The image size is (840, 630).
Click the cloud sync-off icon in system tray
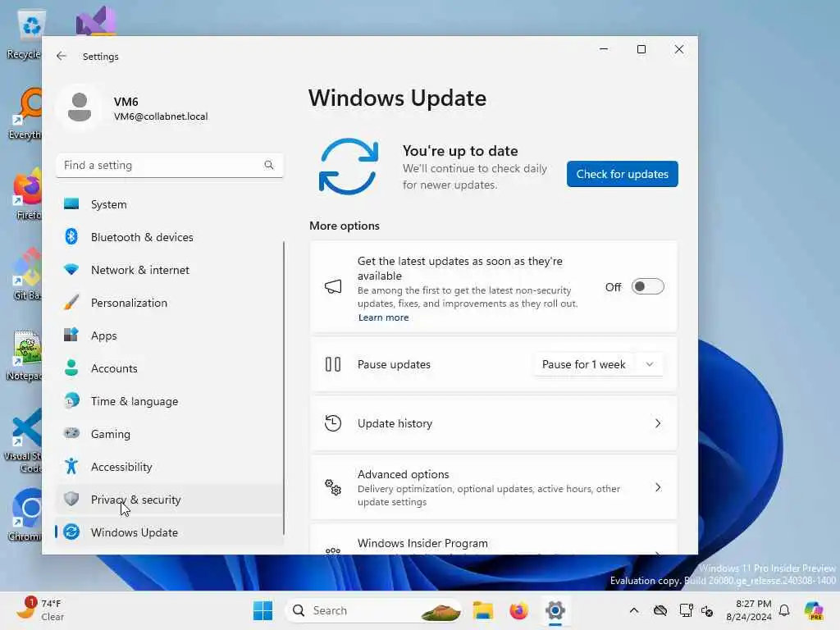pos(660,610)
